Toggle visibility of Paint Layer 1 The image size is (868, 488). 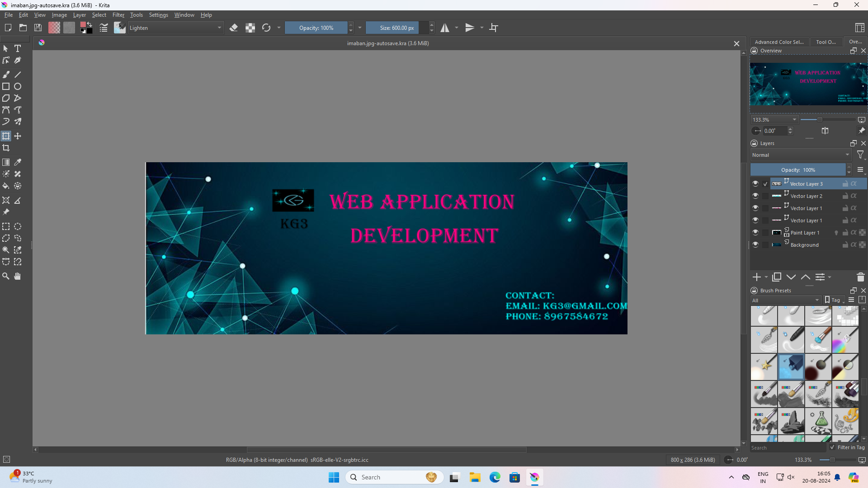pos(755,232)
